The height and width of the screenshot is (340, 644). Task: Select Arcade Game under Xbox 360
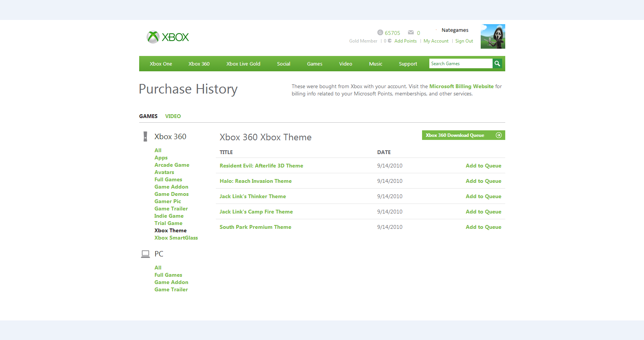pos(172,165)
